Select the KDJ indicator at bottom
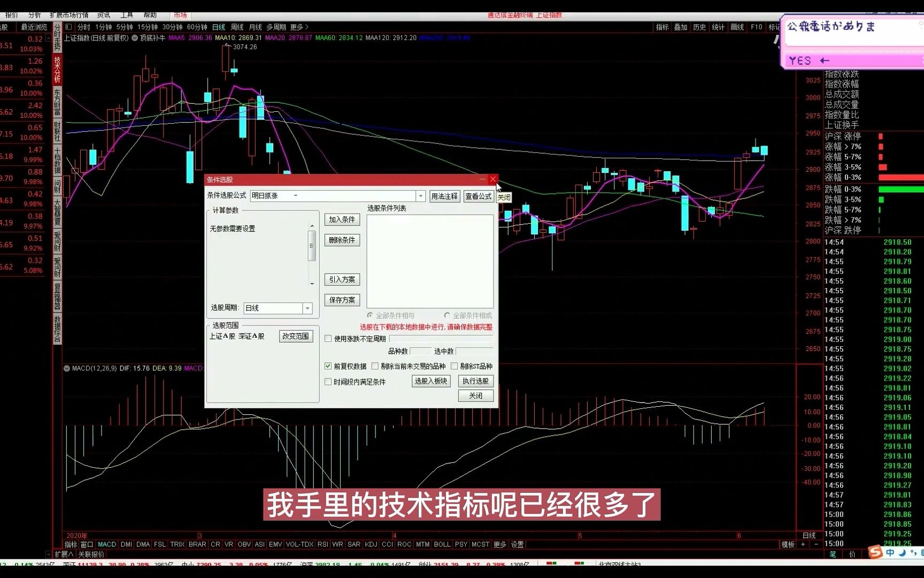The width and height of the screenshot is (924, 578). 371,544
